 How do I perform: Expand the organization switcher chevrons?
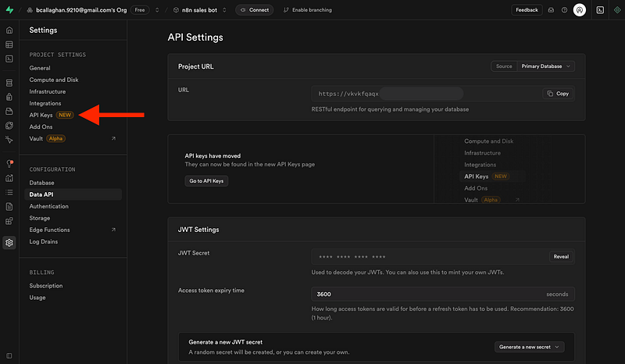coord(156,10)
